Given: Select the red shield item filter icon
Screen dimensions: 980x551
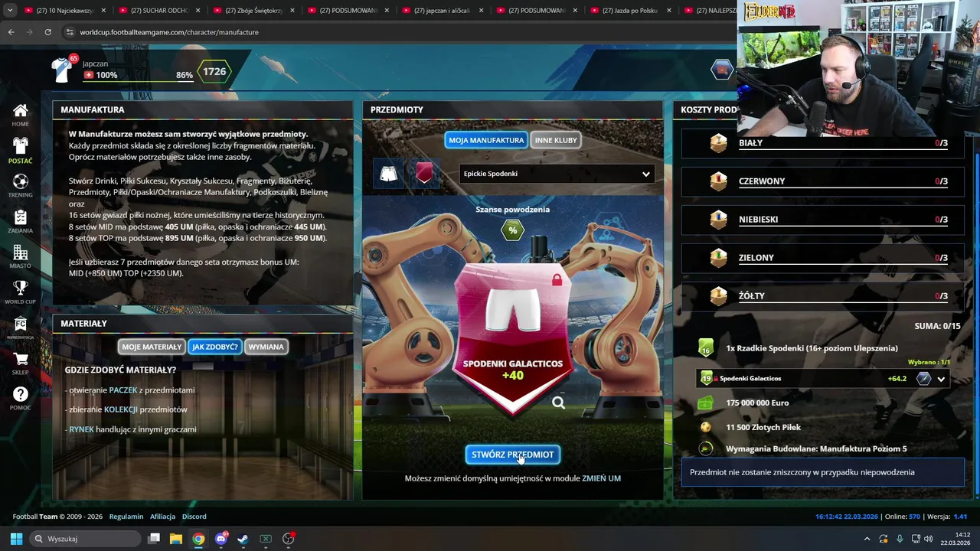Looking at the screenshot, I should (424, 174).
